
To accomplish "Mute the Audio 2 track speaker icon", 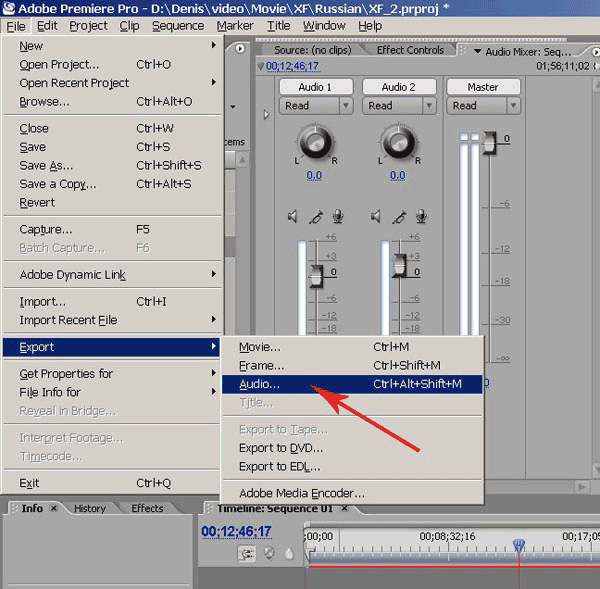I will pos(376,217).
